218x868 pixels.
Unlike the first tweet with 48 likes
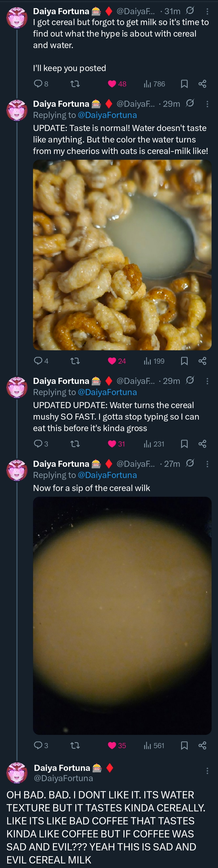[112, 84]
